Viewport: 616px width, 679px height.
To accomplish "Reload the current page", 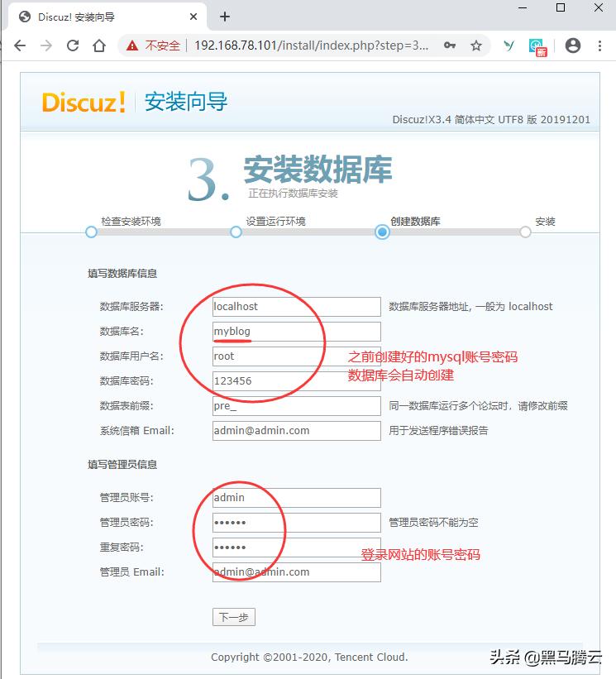I will coord(73,45).
